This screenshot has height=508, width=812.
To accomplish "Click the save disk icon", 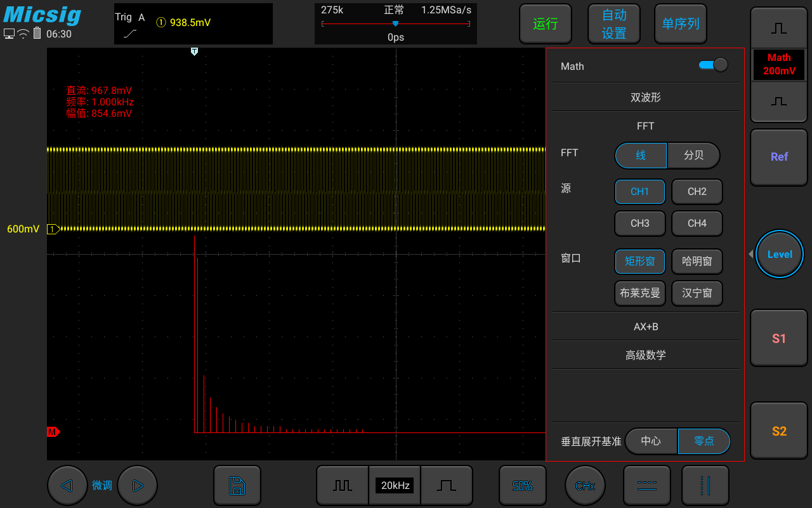I will click(237, 486).
